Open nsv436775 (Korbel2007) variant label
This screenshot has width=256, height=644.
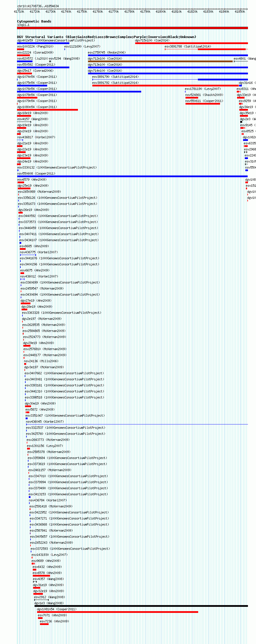tap(39, 252)
